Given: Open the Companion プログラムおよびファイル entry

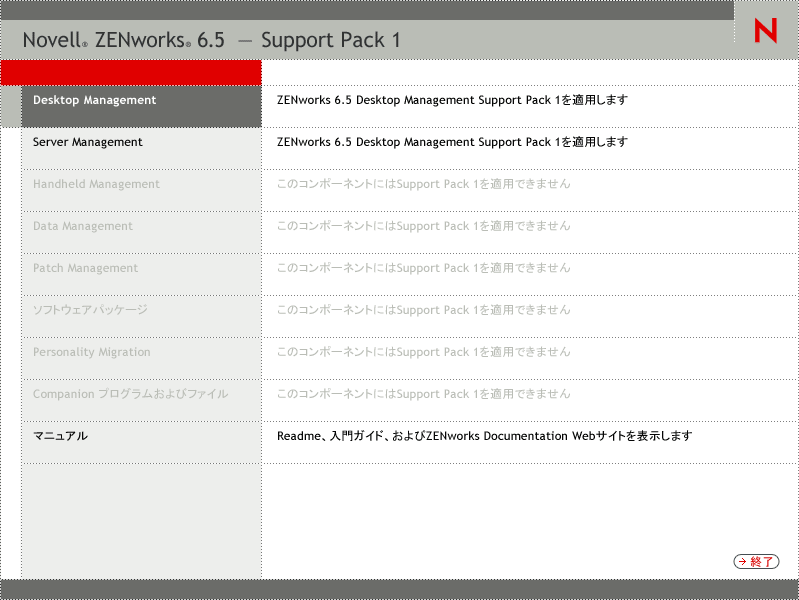Looking at the screenshot, I should (x=142, y=400).
